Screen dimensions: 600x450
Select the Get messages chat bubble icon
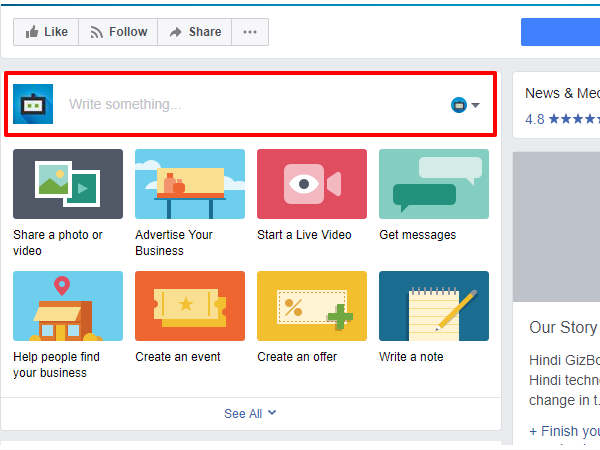pos(434,184)
